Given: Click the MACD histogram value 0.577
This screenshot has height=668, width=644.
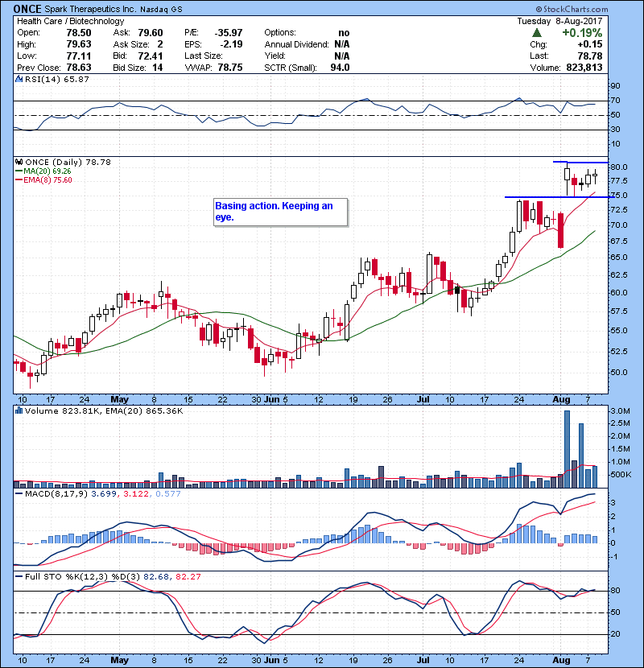Looking at the screenshot, I should click(168, 494).
